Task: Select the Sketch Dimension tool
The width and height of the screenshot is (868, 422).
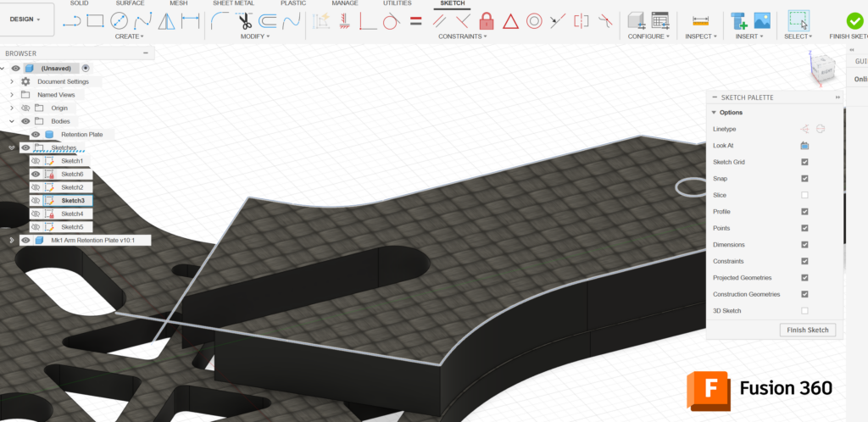Action: pos(191,21)
